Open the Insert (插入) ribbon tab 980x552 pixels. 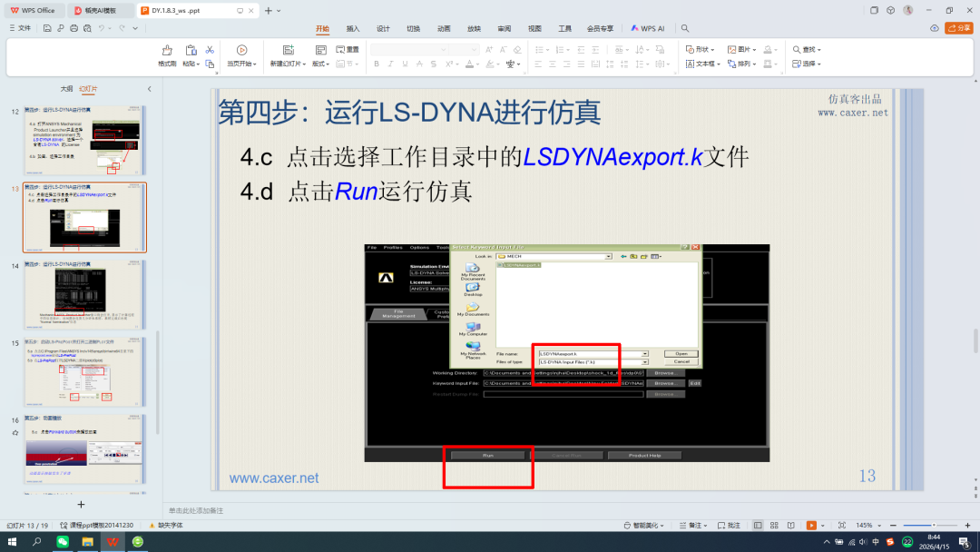[353, 28]
